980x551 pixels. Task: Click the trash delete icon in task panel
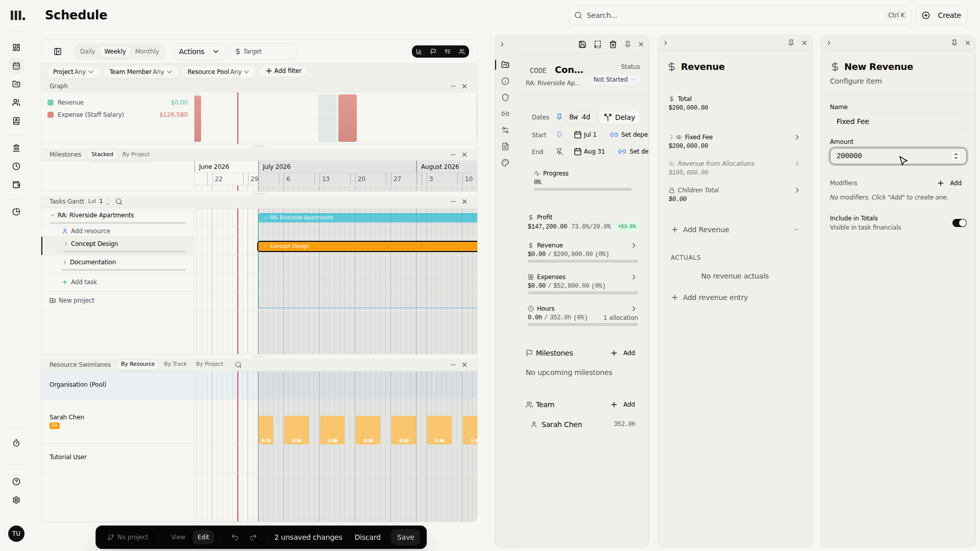(613, 44)
